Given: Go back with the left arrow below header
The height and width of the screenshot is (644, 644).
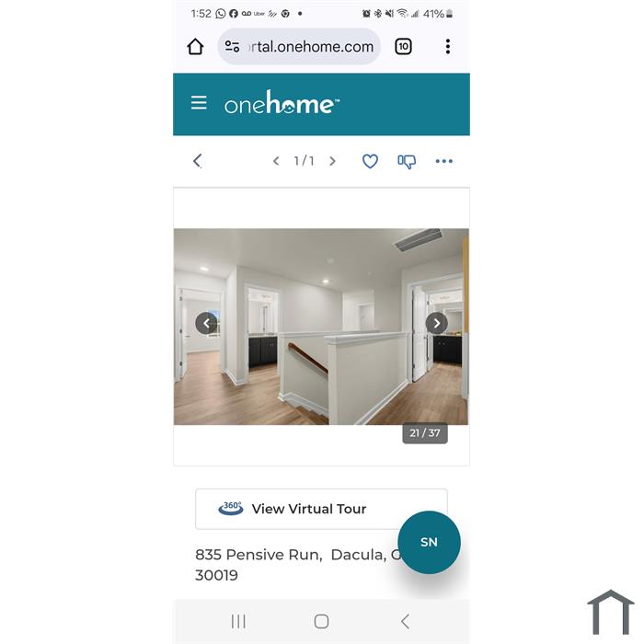Looking at the screenshot, I should pos(197,161).
